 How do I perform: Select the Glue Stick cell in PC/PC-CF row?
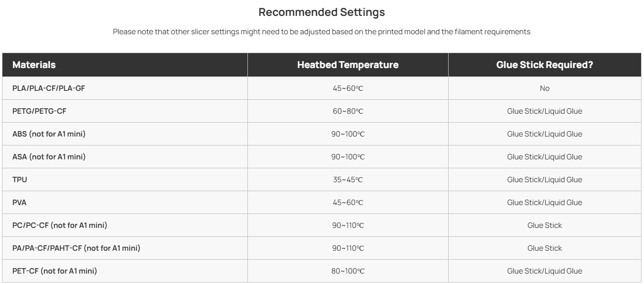[x=544, y=225]
